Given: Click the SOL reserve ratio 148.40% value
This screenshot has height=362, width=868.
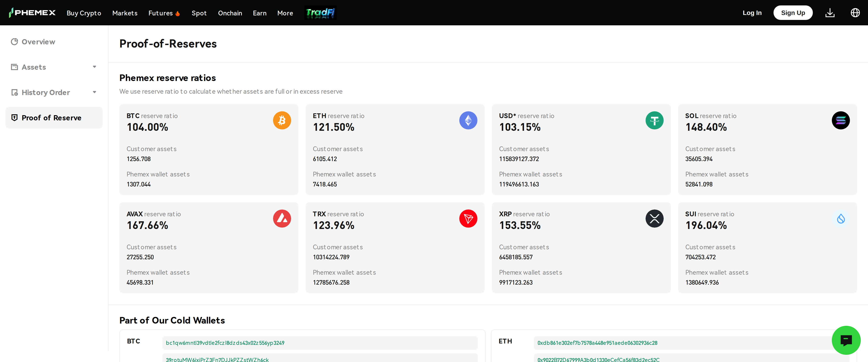Looking at the screenshot, I should click(706, 127).
